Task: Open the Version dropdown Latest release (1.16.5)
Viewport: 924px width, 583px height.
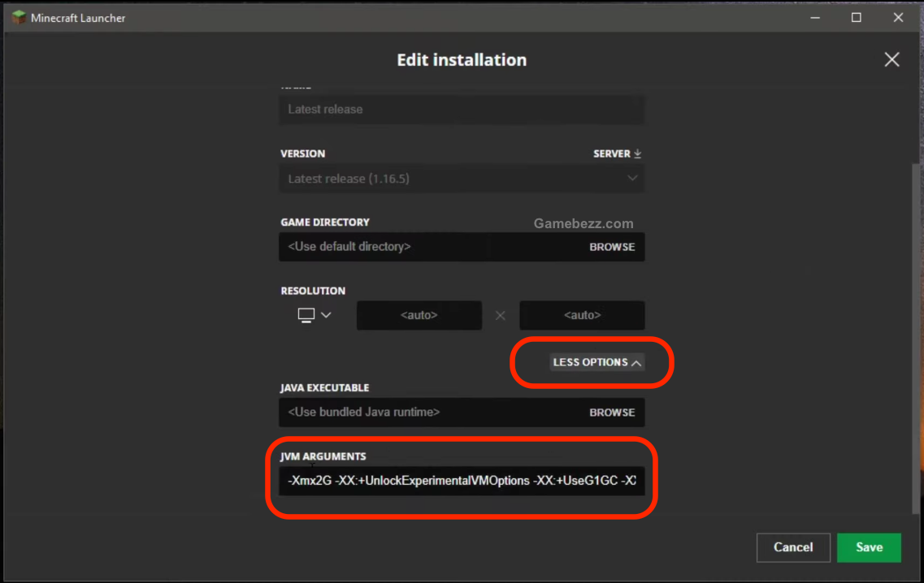Action: tap(462, 179)
